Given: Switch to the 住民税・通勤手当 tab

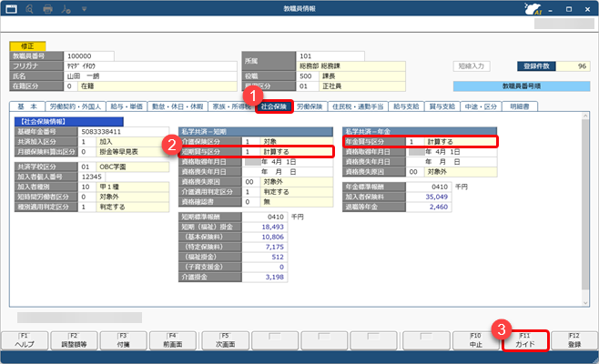Looking at the screenshot, I should pos(358,106).
